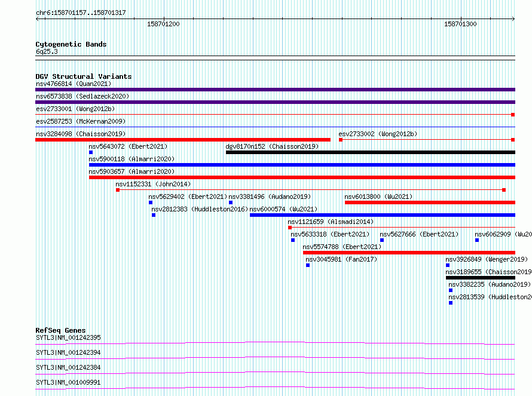This screenshot has height=396, width=532.
Task: Click the nsv5643072 (Ebert2021) blue marker
Action: point(91,152)
